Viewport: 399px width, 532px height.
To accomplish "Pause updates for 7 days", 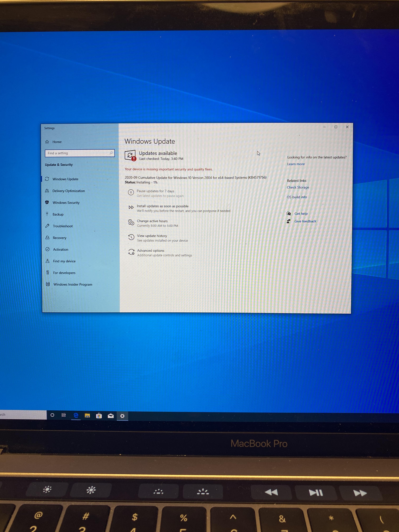I will coord(155,191).
